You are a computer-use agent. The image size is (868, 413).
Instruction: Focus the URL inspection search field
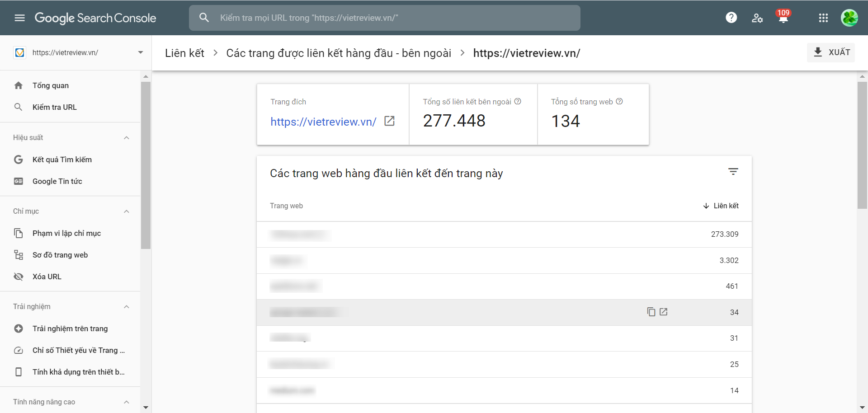coord(385,18)
